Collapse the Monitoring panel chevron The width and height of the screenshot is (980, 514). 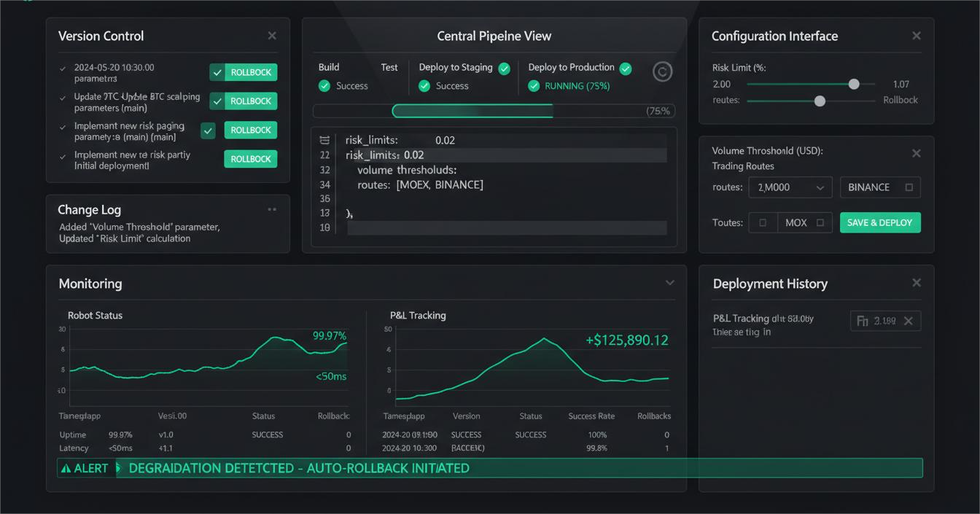(669, 283)
